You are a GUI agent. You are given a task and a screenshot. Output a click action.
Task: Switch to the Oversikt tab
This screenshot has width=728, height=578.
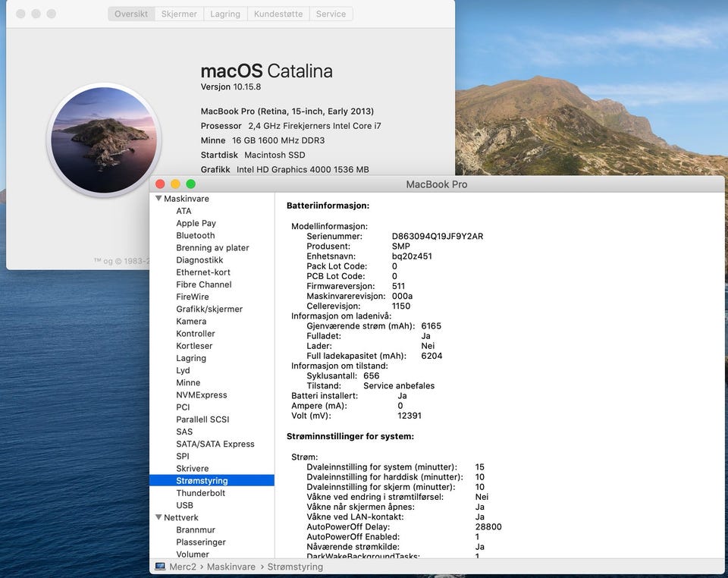tap(131, 14)
